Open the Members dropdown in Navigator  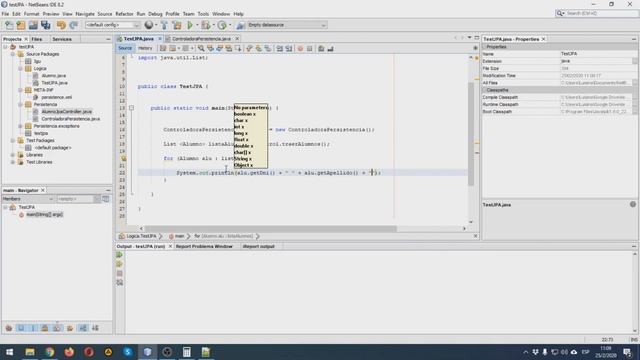pos(28,199)
